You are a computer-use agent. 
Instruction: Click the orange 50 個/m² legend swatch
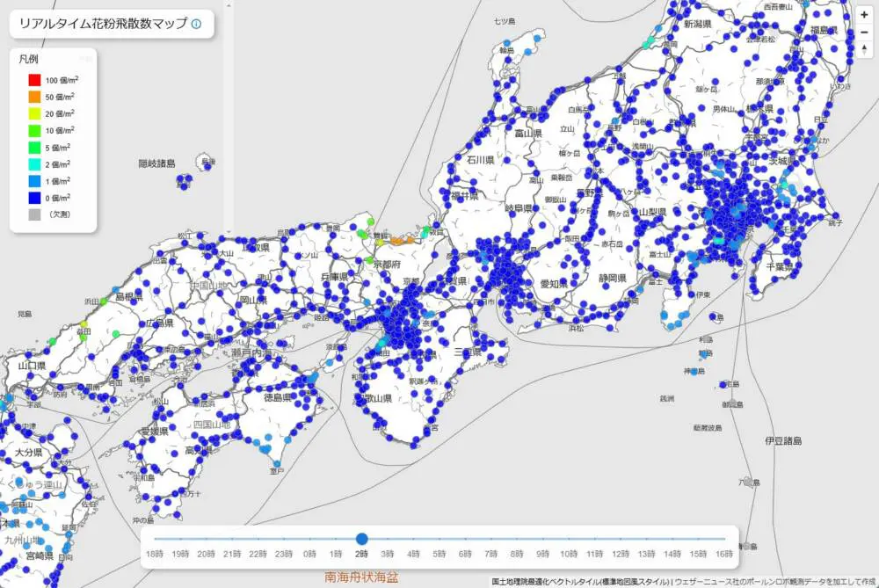pyautogui.click(x=35, y=97)
